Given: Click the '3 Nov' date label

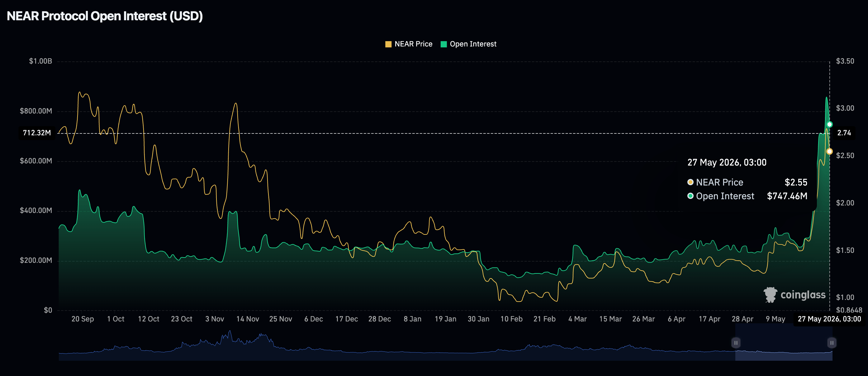Looking at the screenshot, I should [x=215, y=319].
